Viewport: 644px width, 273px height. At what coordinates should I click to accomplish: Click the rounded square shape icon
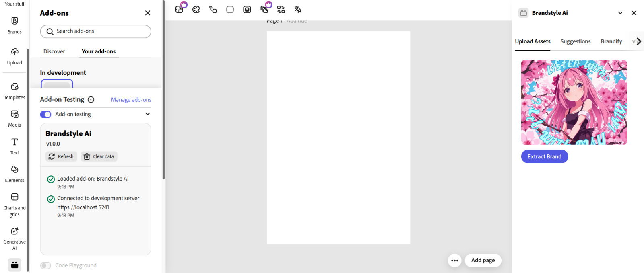(x=230, y=10)
